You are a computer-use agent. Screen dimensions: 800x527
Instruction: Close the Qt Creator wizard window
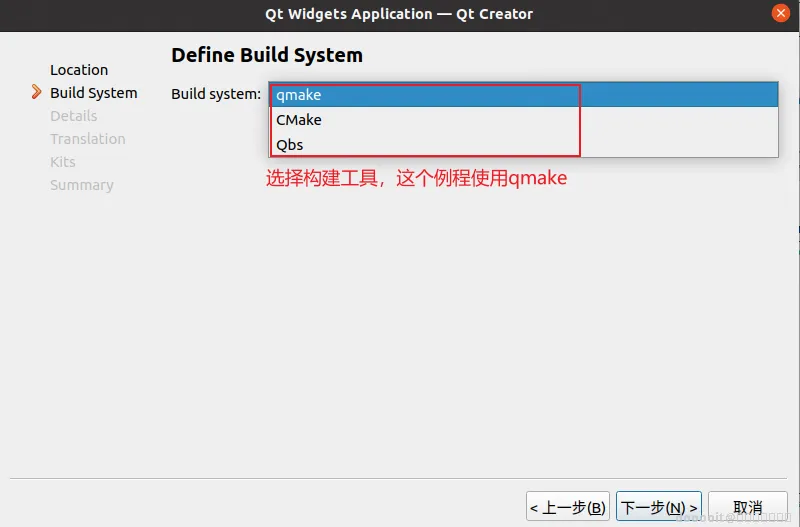tap(780, 13)
